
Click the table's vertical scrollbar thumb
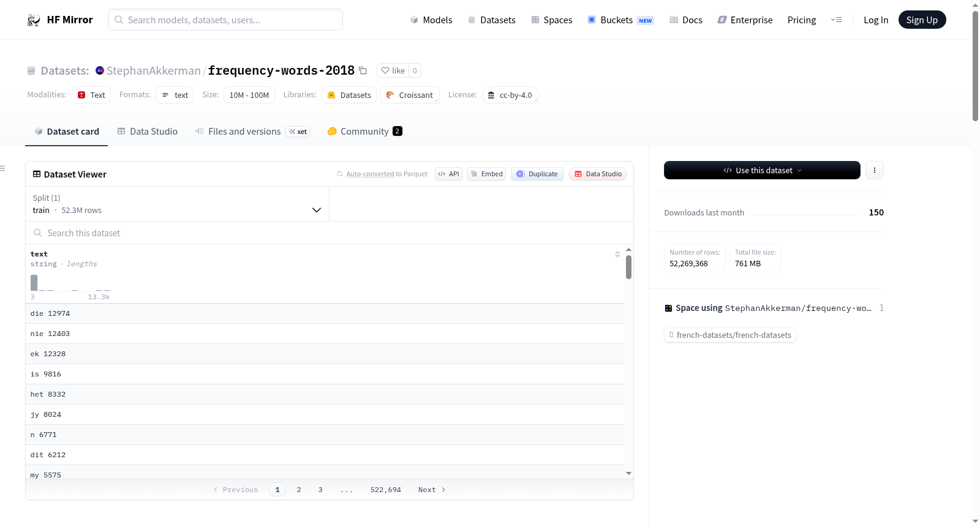click(x=628, y=267)
